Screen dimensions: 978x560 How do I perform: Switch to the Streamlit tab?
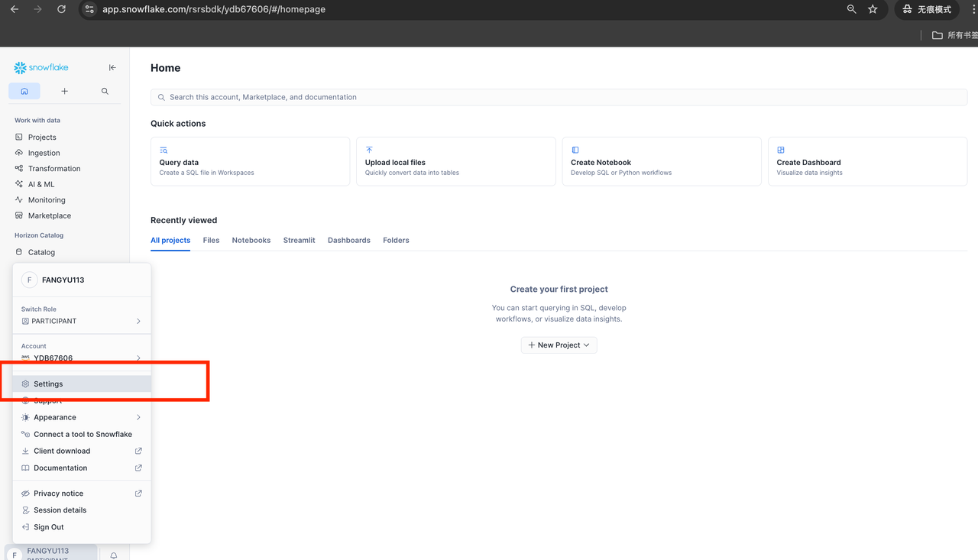(299, 240)
